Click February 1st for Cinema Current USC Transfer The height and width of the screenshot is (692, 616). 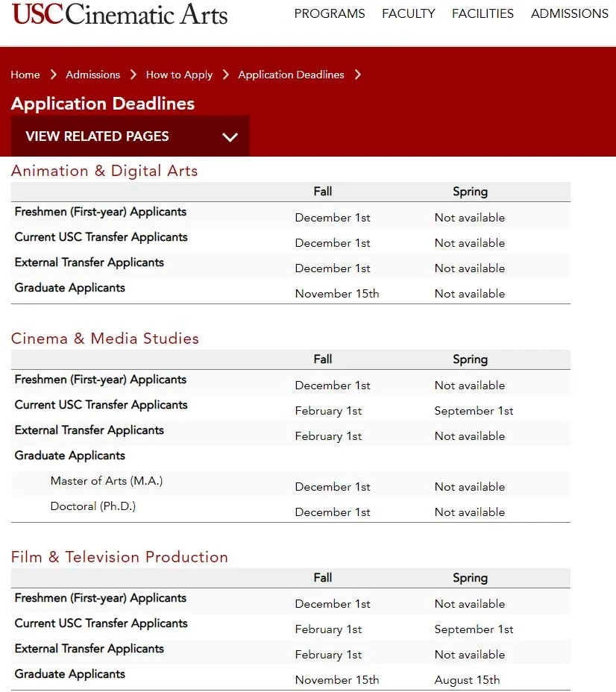coord(328,411)
